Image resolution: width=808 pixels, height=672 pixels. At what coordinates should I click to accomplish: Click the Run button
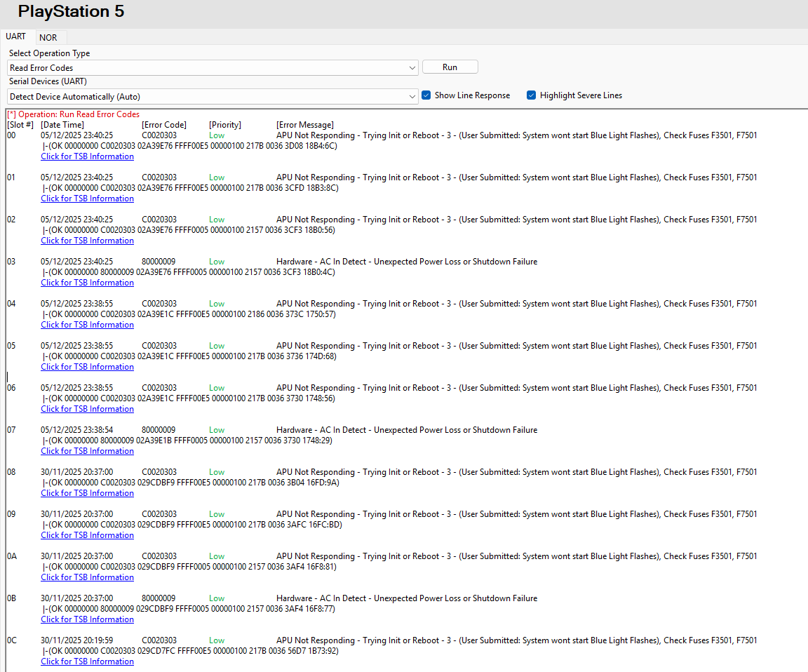[450, 67]
